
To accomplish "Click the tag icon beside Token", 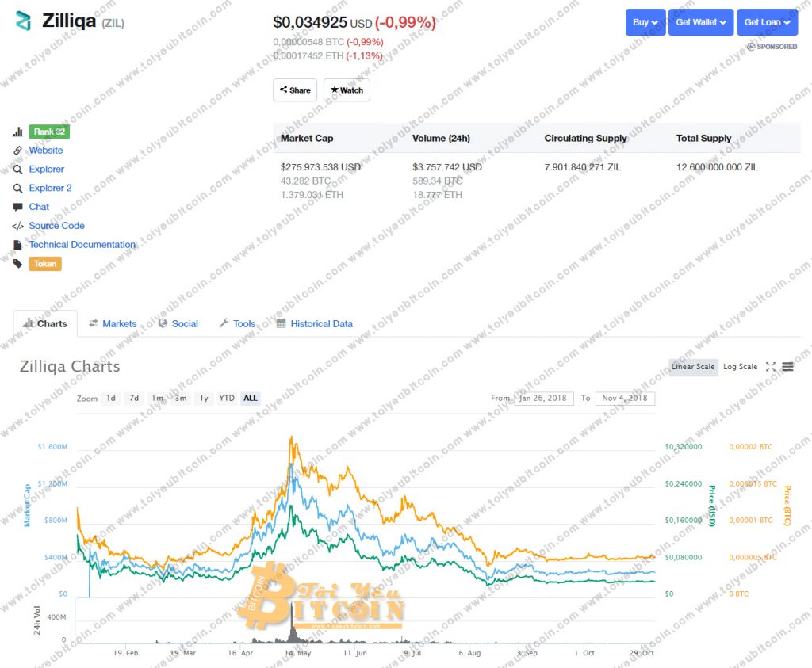I will [17, 264].
